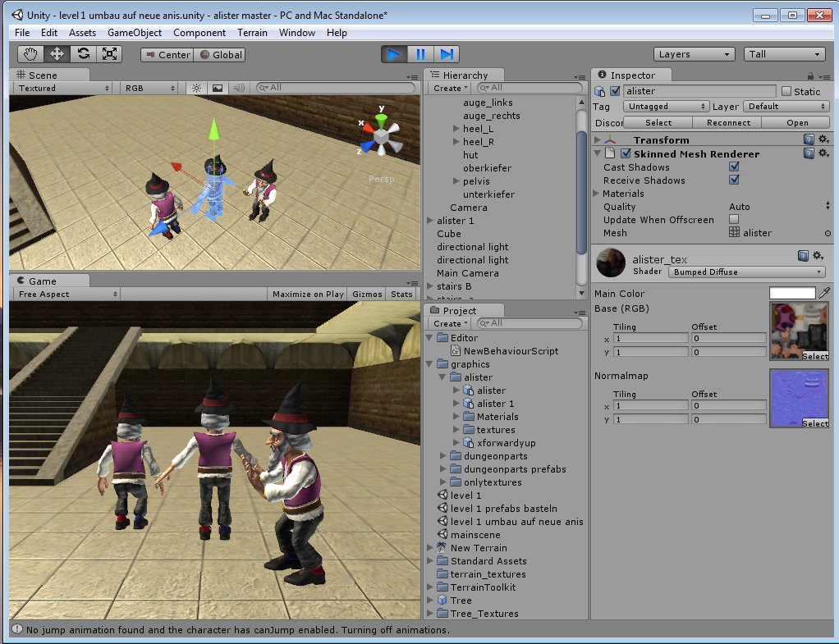This screenshot has width=839, height=644.
Task: Toggle the Static checkbox
Action: pos(786,92)
